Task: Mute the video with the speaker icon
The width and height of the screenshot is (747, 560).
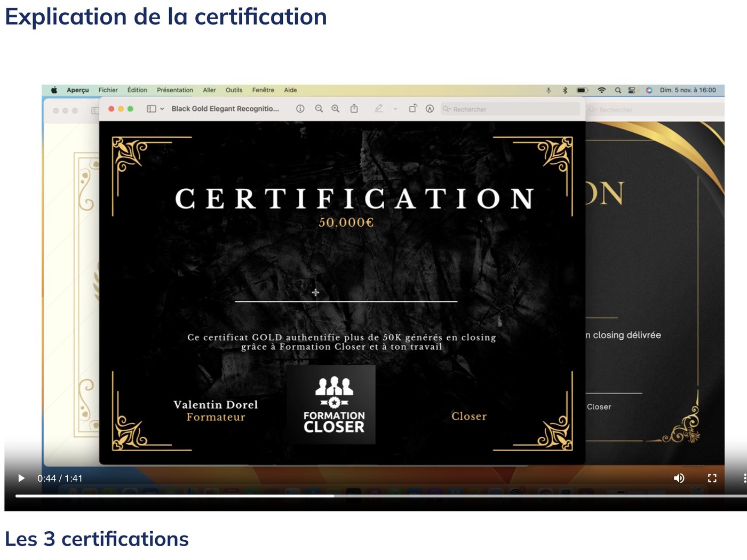Action: (x=679, y=478)
